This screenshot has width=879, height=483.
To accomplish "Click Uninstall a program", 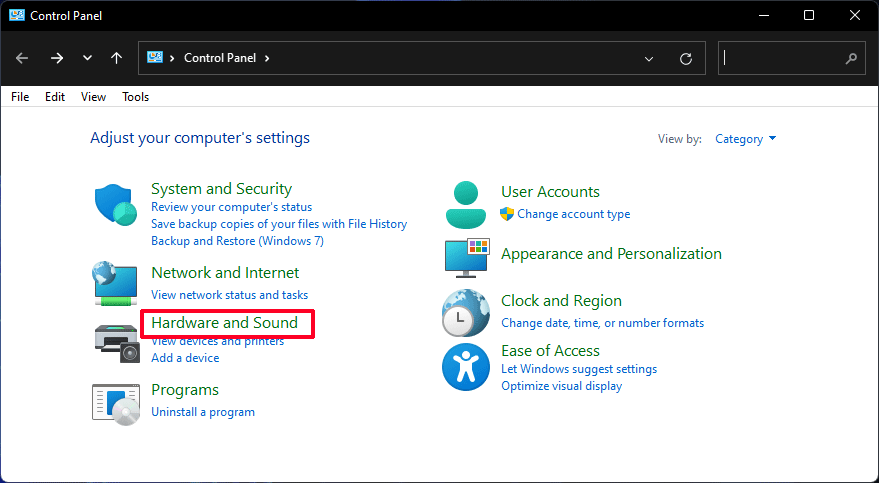I will [x=203, y=412].
